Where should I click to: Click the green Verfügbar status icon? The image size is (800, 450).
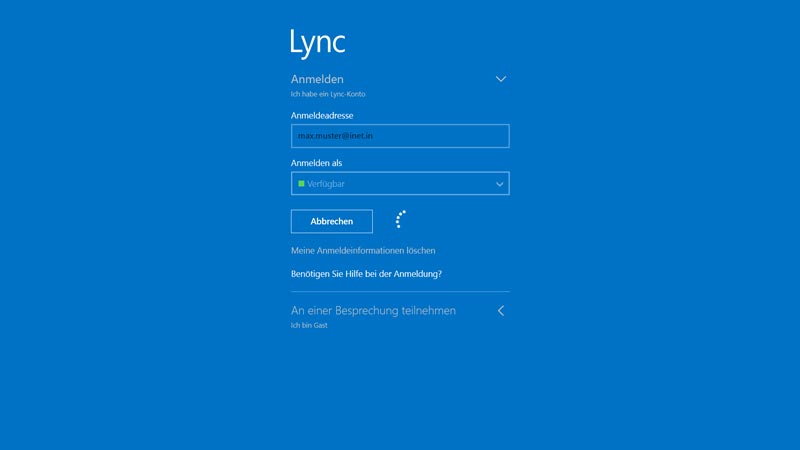coord(302,184)
